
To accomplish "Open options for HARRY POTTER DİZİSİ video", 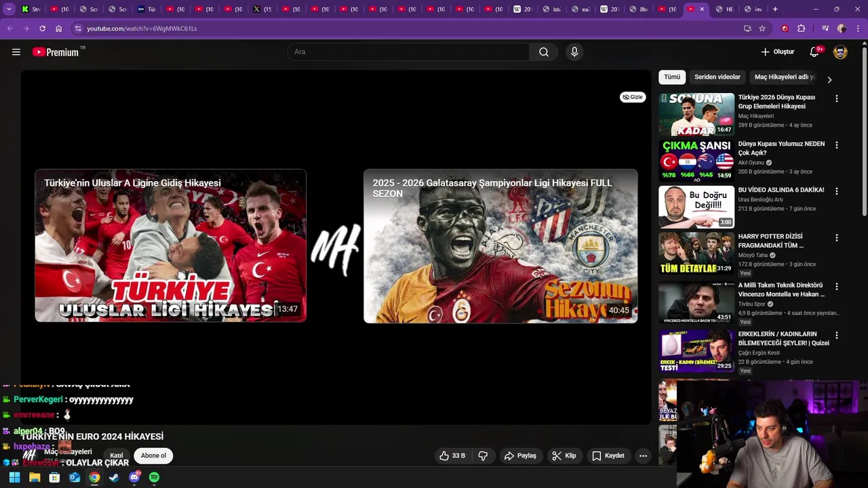I will click(x=836, y=238).
